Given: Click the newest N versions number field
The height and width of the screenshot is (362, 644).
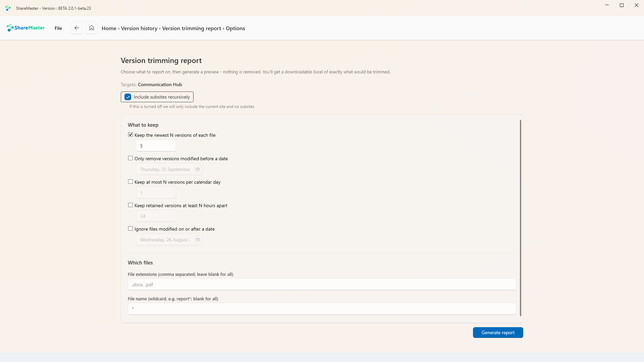Looking at the screenshot, I should click(156, 146).
